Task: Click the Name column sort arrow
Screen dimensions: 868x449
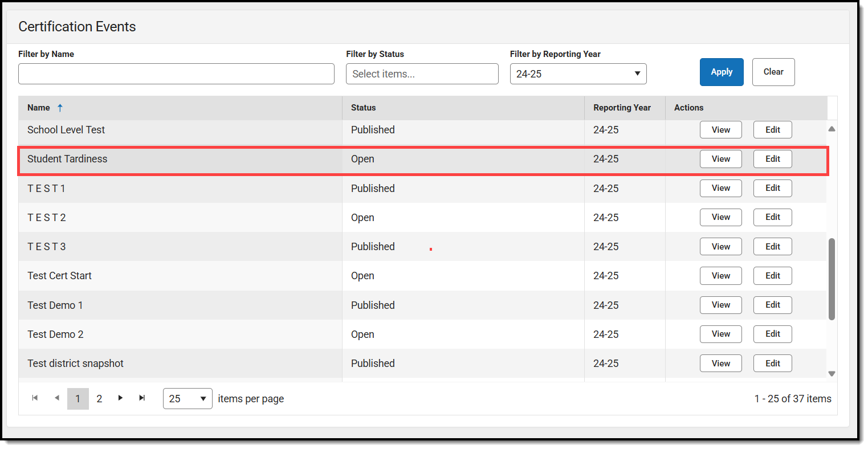Action: click(x=60, y=108)
